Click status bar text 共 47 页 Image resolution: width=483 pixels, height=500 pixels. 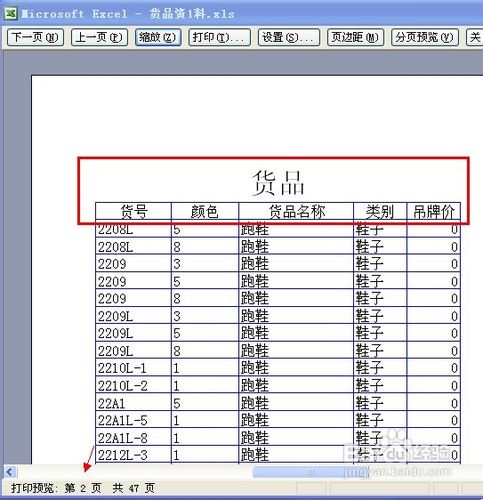(134, 488)
